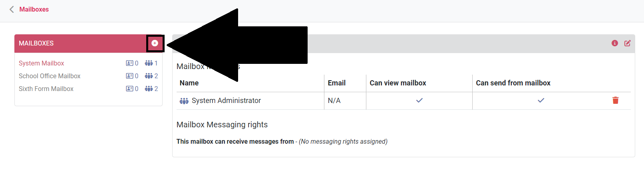Toggle Can send from mailbox checkmark

tap(541, 100)
